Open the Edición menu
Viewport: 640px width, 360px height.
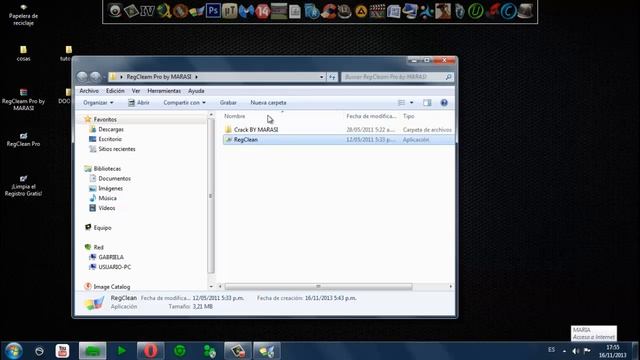[115, 91]
